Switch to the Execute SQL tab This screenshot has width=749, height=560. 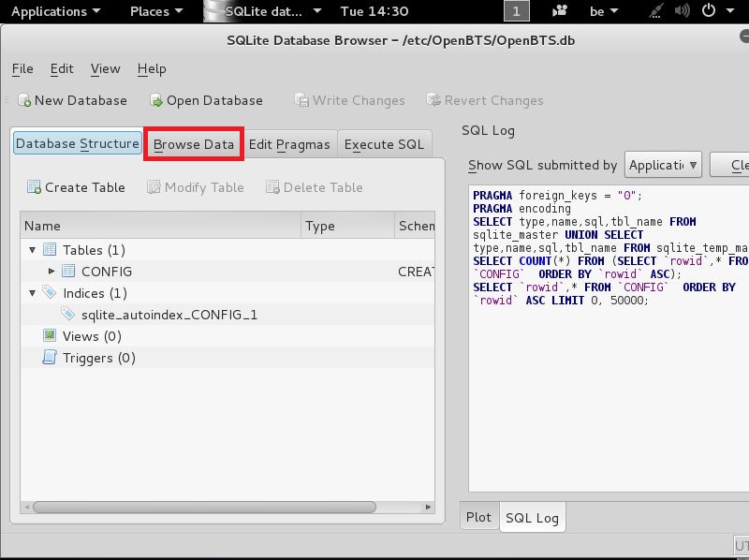pyautogui.click(x=384, y=144)
